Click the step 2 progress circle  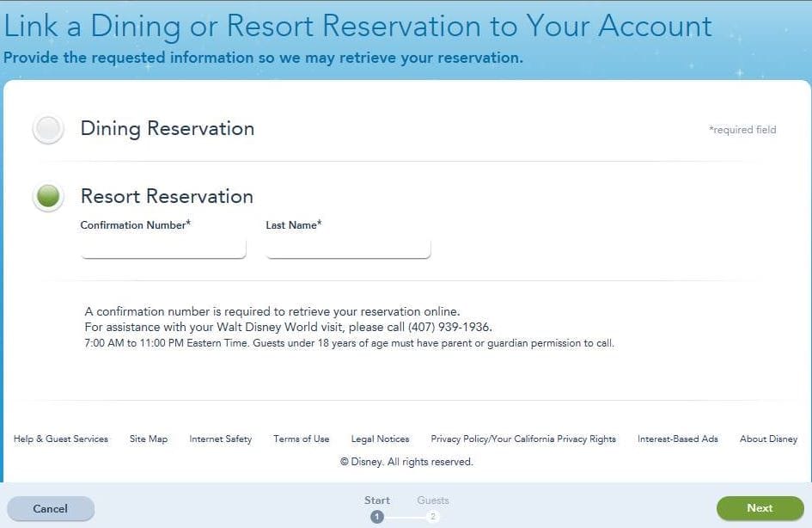click(x=433, y=516)
